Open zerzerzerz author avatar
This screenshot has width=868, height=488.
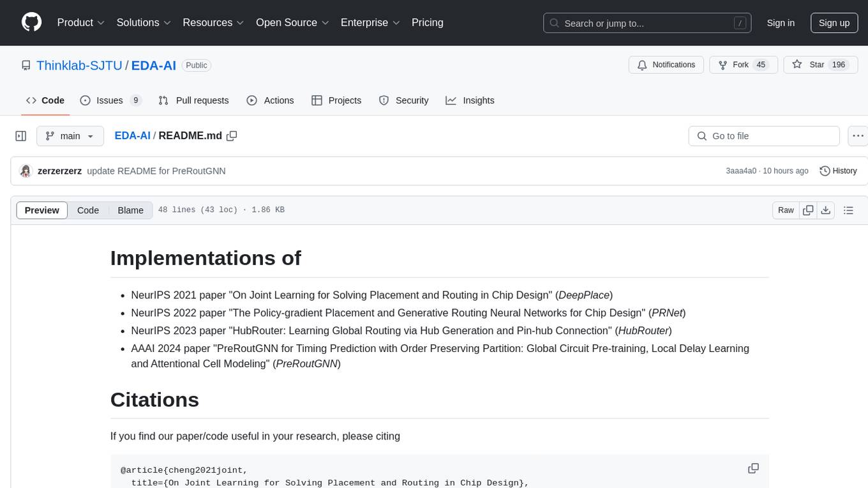coord(26,171)
